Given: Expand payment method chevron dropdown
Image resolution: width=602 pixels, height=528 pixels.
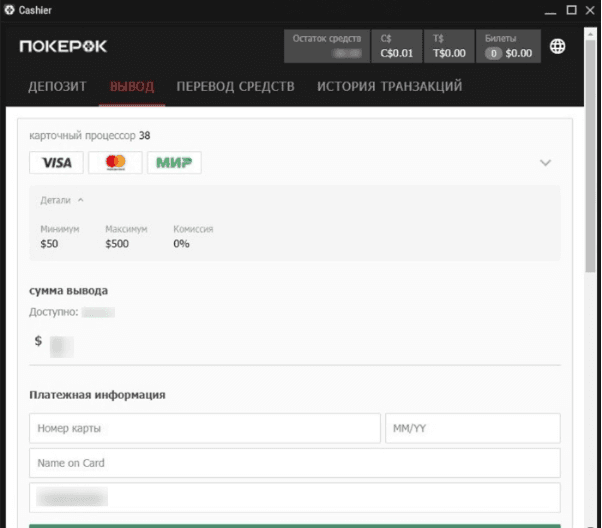Looking at the screenshot, I should (x=545, y=163).
